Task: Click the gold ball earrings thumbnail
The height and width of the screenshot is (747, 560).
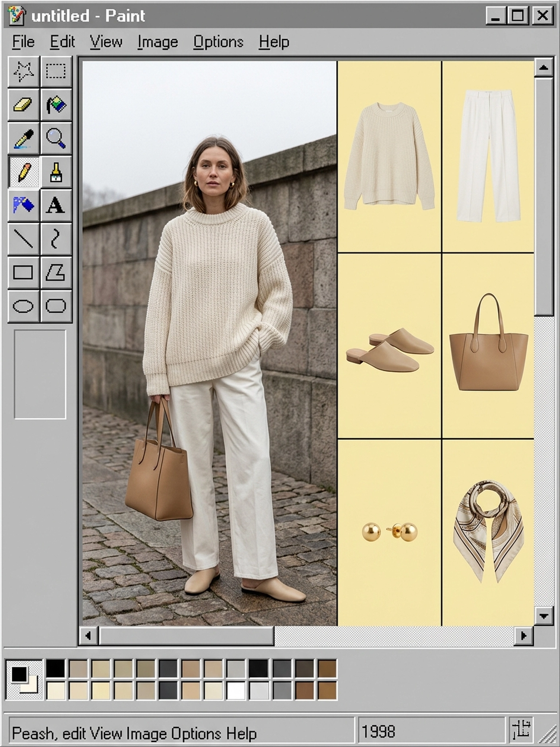Action: 389,533
